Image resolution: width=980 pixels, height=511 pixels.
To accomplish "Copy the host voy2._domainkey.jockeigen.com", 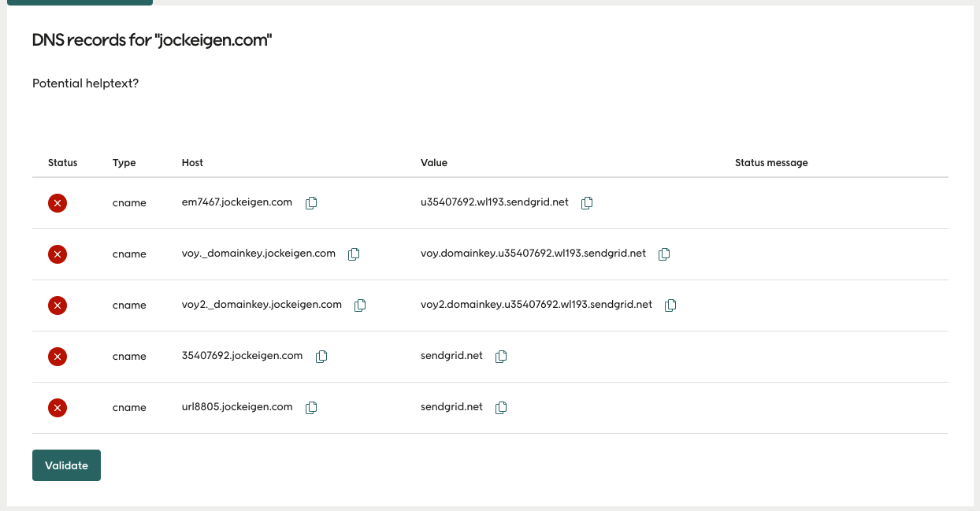I will (x=360, y=305).
